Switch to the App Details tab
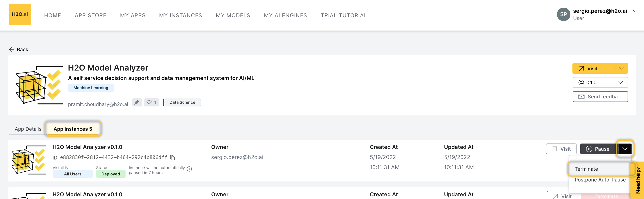 [28, 129]
